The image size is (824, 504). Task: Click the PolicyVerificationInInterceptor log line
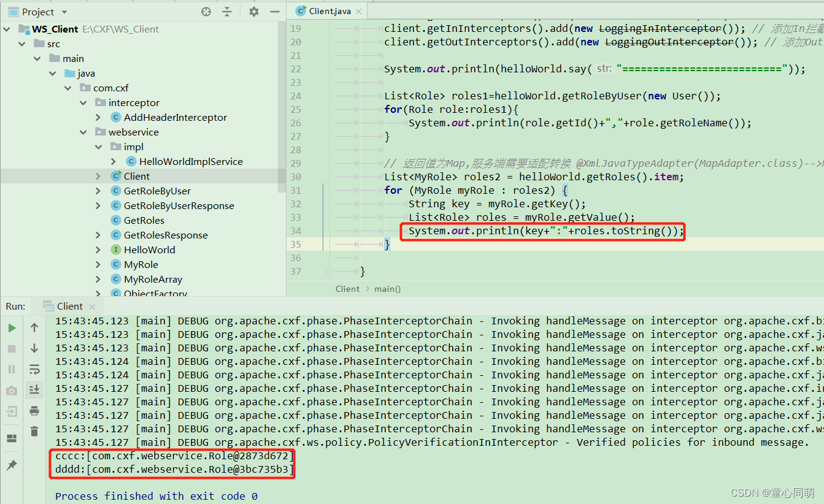point(433,442)
